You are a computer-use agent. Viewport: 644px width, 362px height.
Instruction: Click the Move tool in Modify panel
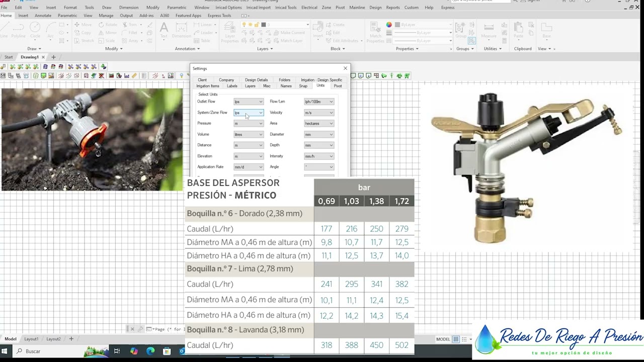tap(83, 25)
